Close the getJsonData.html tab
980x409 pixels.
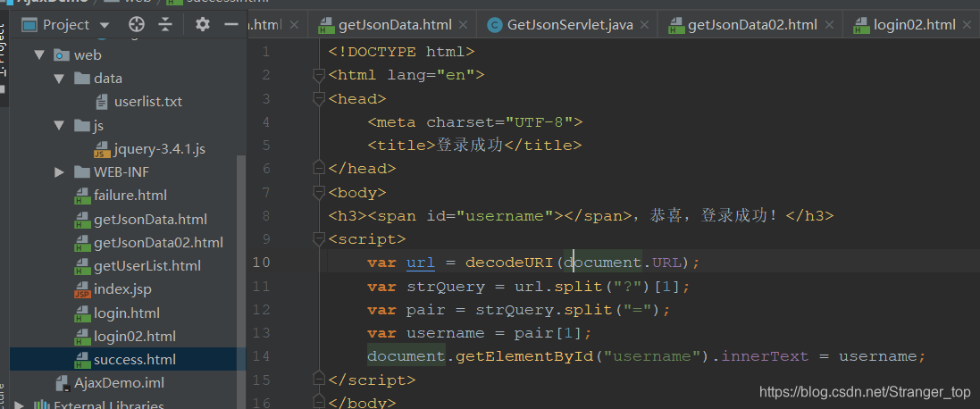(463, 25)
